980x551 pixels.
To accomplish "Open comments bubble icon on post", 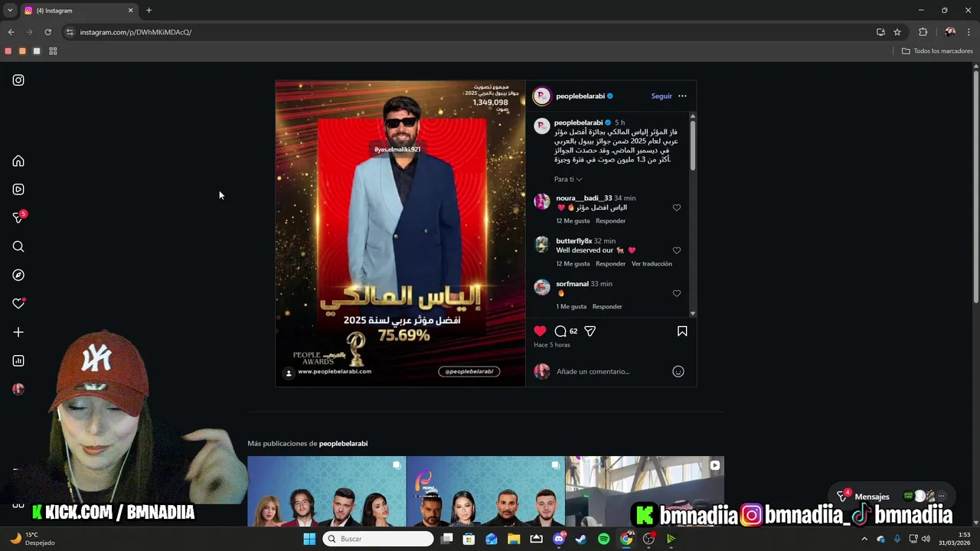I will point(560,331).
